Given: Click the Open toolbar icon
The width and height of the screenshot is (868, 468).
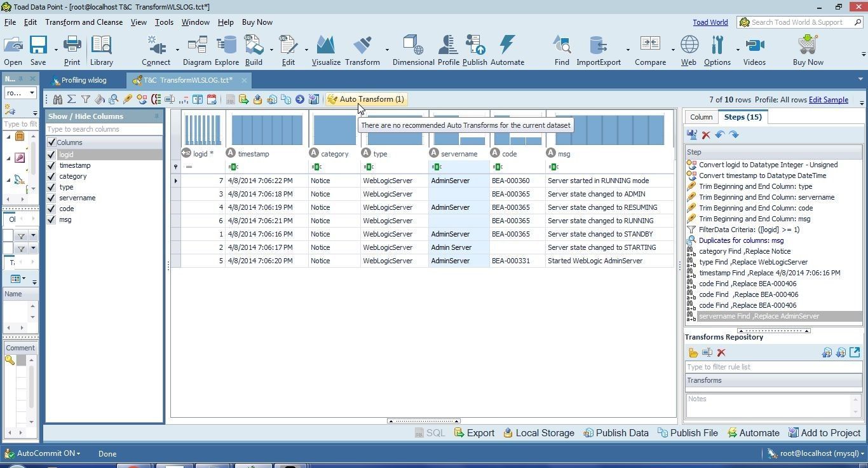Looking at the screenshot, I should 13,51.
